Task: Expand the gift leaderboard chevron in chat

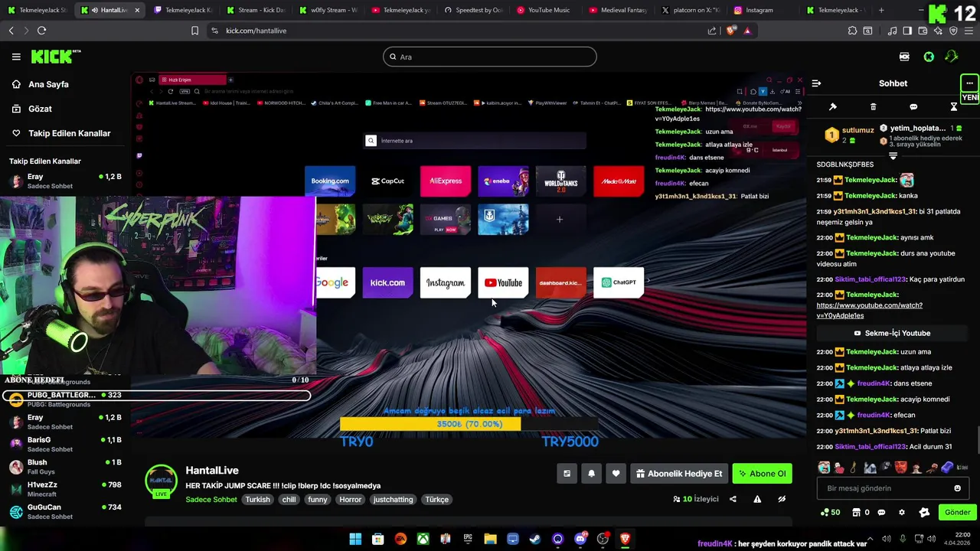Action: coord(893,155)
